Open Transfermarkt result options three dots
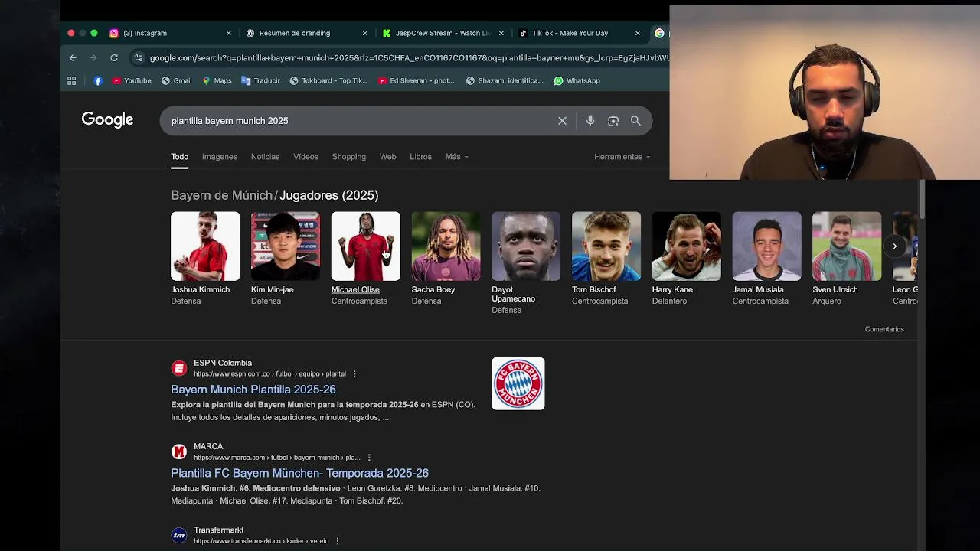The image size is (980, 551). click(337, 541)
